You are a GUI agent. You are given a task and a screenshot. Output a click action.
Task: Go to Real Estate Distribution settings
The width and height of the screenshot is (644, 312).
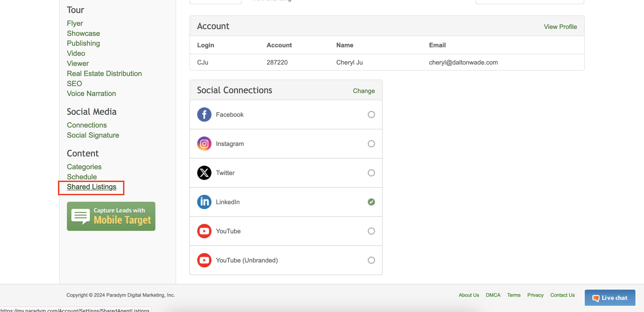tap(104, 73)
